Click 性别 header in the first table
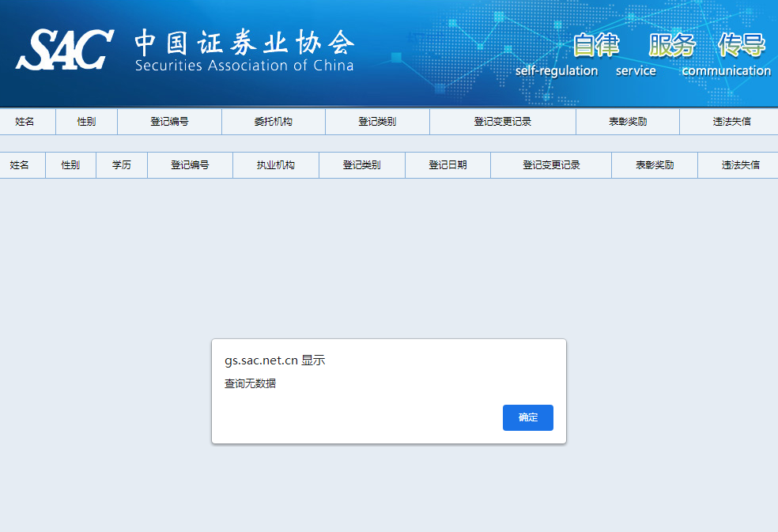 coord(86,122)
